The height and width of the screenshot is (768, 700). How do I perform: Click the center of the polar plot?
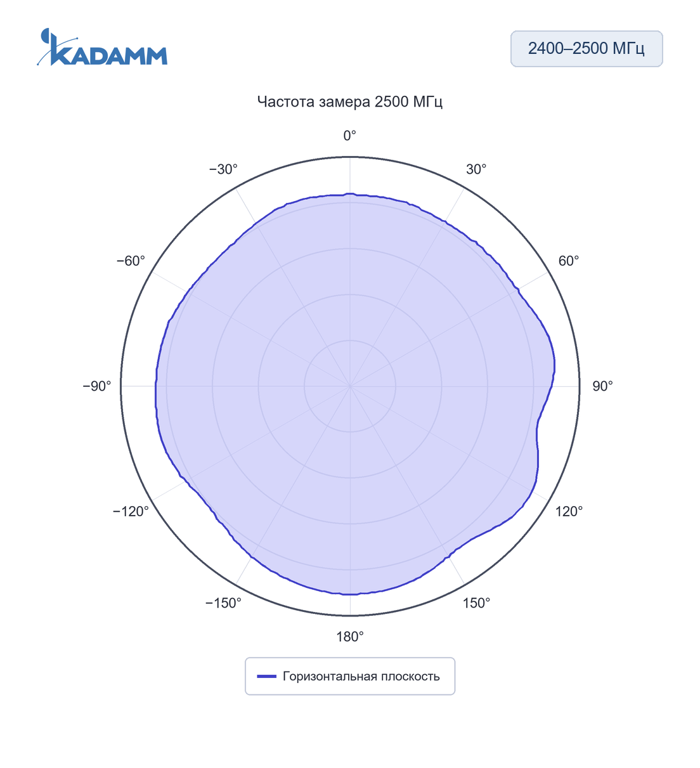click(x=350, y=386)
